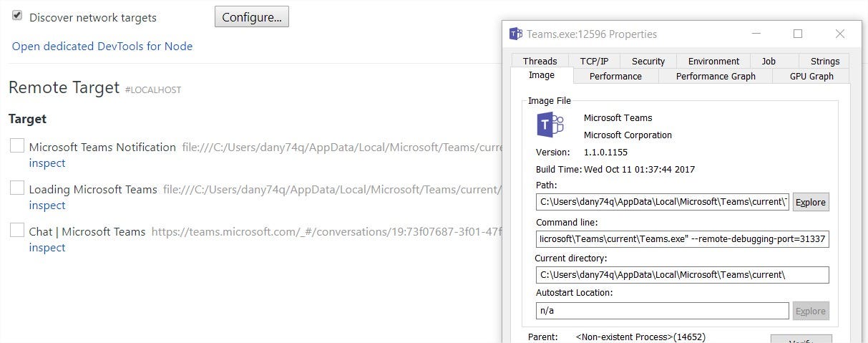Uncheck Discover network targets checkbox
The width and height of the screenshot is (868, 343).
pos(17,15)
